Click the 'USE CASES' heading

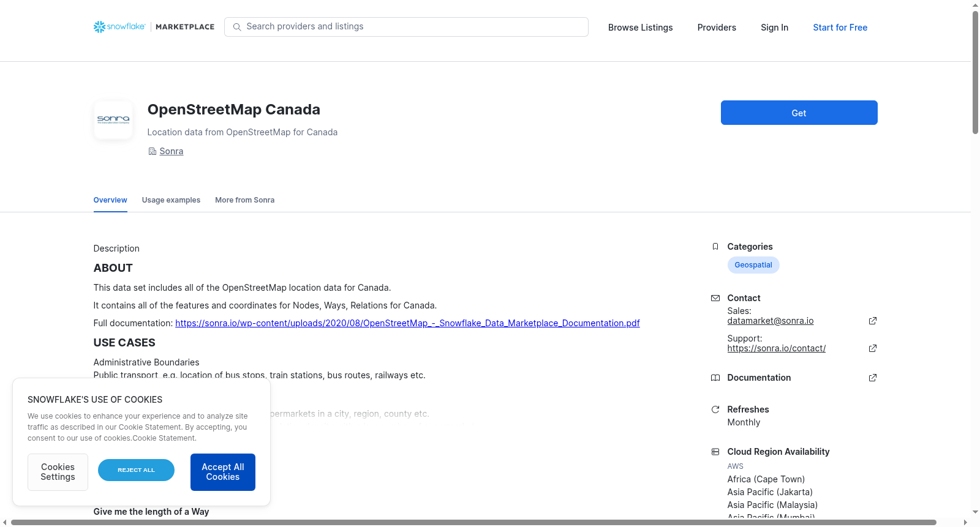[124, 343]
